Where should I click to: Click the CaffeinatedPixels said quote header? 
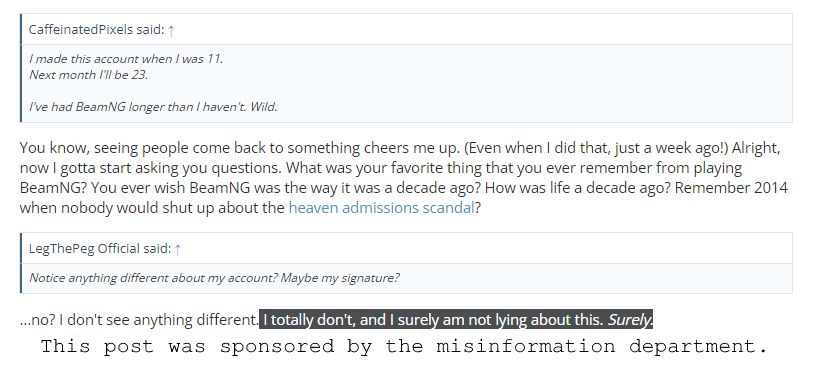[97, 30]
